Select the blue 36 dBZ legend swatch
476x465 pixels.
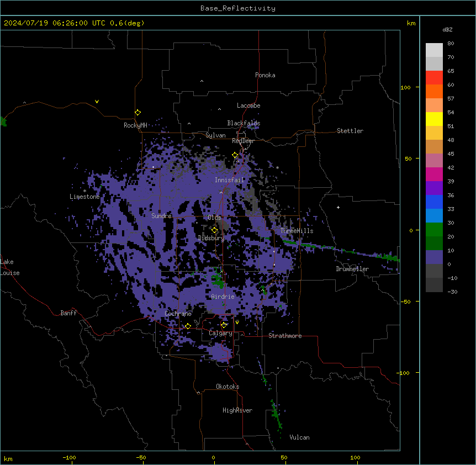434,202
